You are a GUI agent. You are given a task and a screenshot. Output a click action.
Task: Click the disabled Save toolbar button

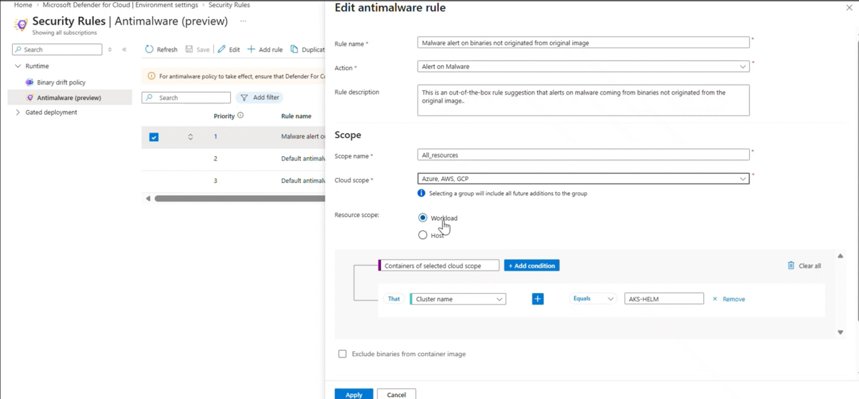coord(197,49)
